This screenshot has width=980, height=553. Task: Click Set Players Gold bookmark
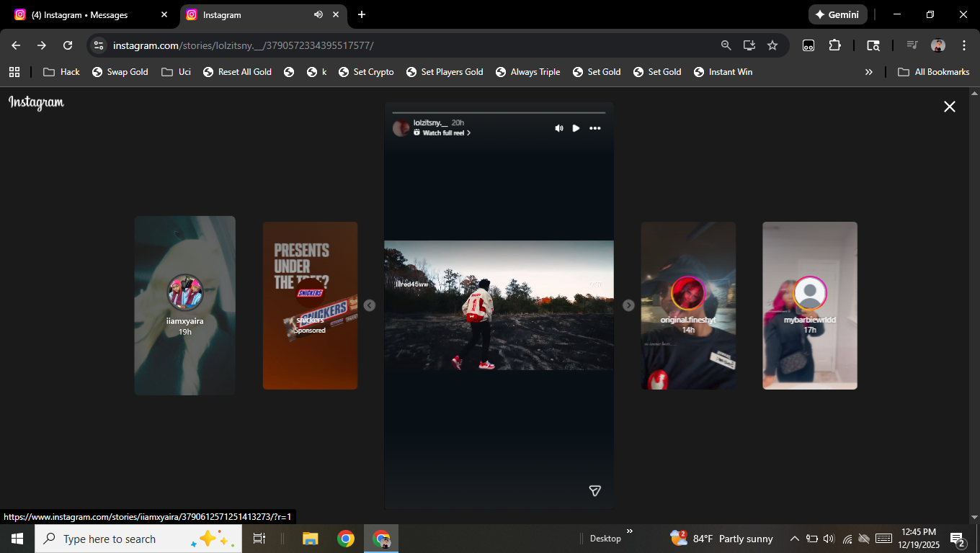tap(445, 72)
